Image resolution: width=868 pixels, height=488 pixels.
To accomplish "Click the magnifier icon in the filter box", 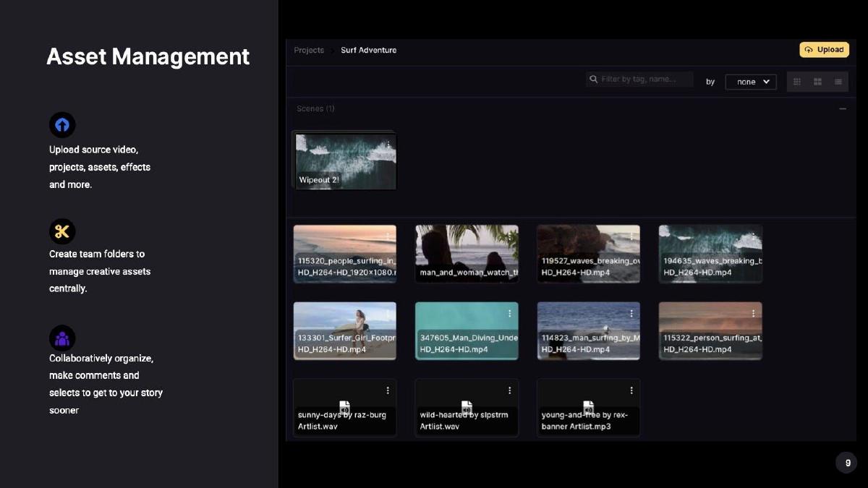I will tap(594, 79).
